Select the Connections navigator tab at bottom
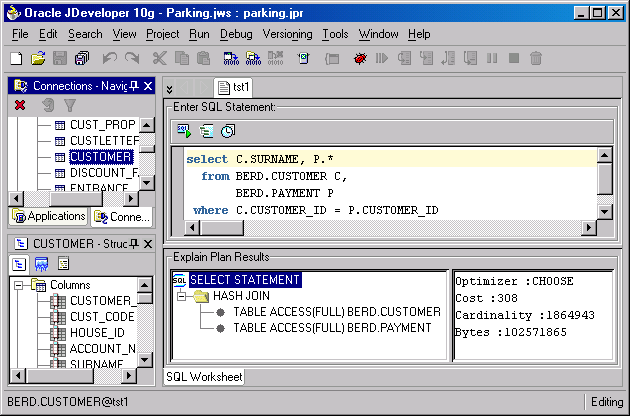This screenshot has height=416, width=630. tap(122, 217)
